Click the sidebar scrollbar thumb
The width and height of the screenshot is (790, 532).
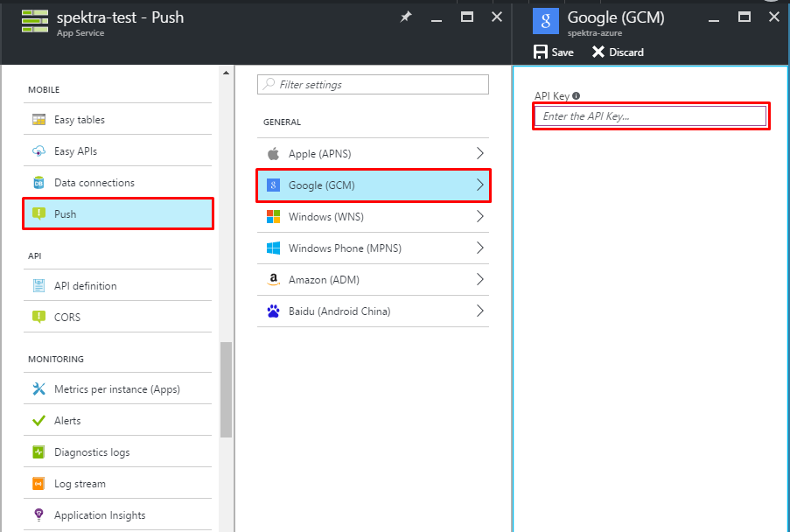point(227,389)
